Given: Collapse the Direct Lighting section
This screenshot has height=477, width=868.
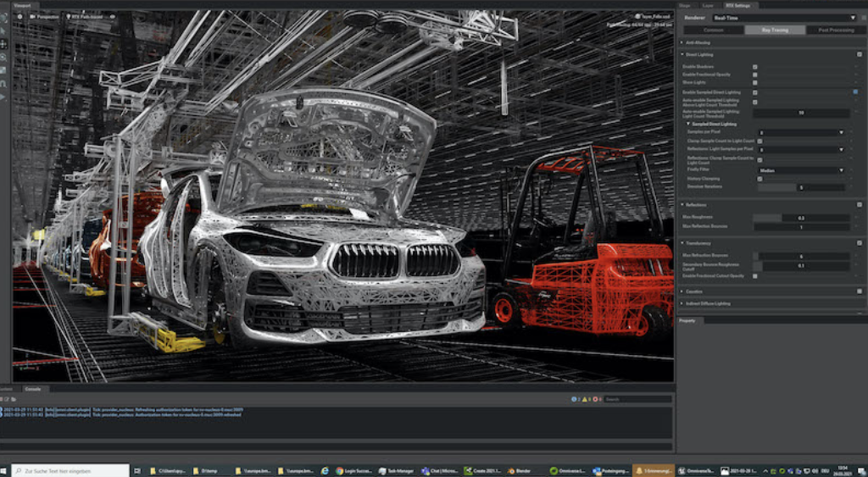Looking at the screenshot, I should 682,54.
